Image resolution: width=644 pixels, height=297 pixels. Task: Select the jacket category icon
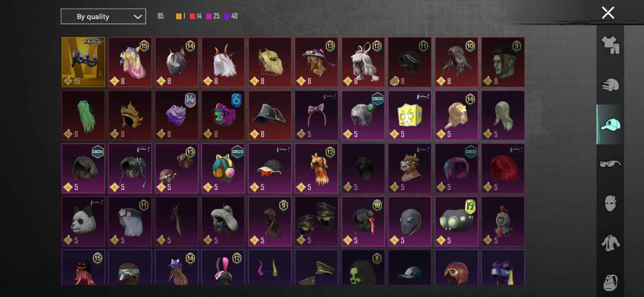click(610, 243)
